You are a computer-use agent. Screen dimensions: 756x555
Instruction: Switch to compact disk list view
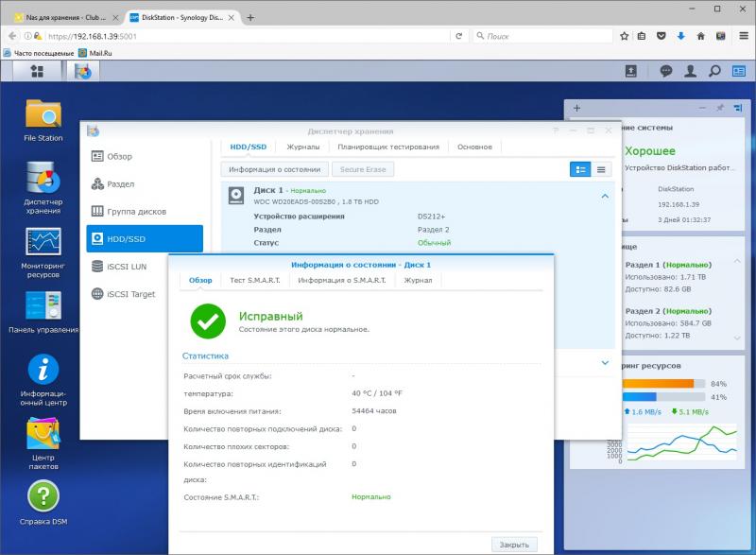coord(601,169)
